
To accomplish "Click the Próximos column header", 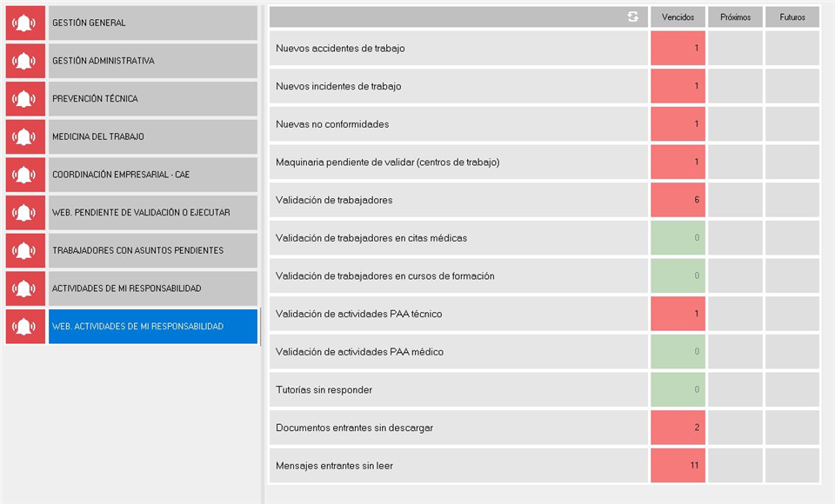I will click(735, 17).
